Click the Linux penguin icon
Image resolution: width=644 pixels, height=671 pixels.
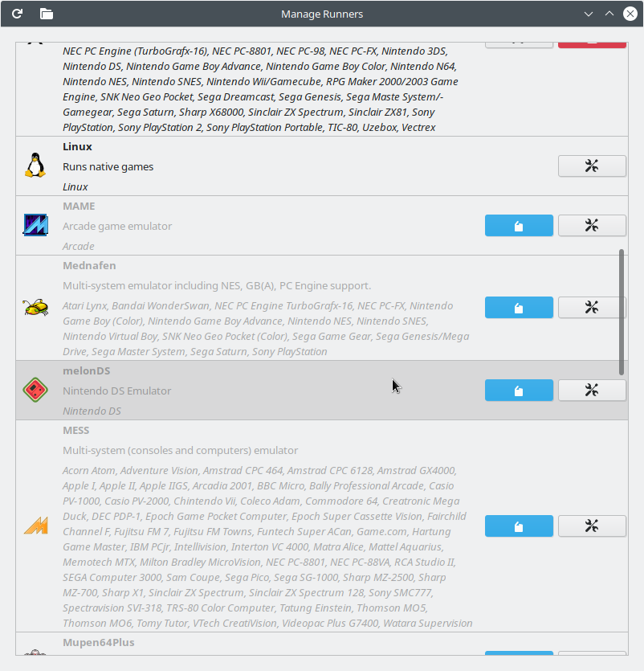(35, 166)
